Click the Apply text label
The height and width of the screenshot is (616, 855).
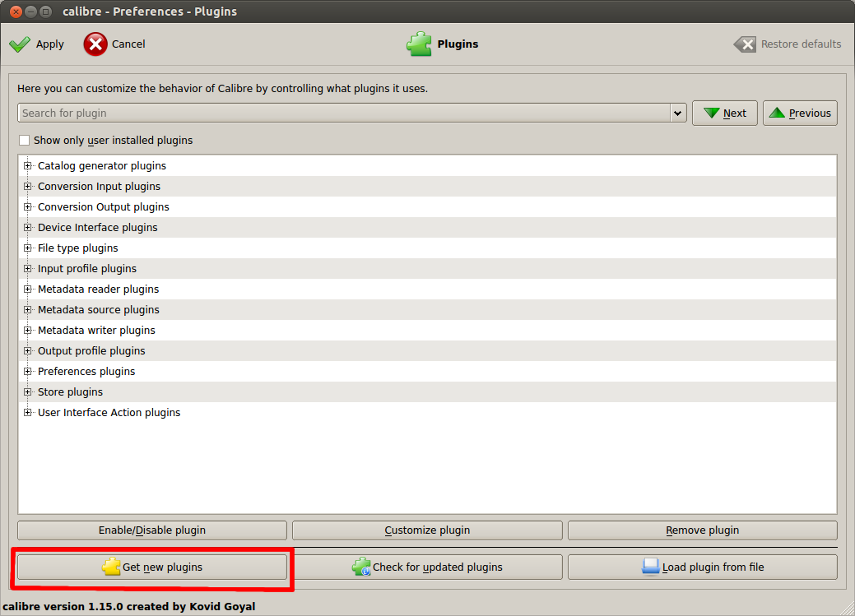[x=49, y=44]
